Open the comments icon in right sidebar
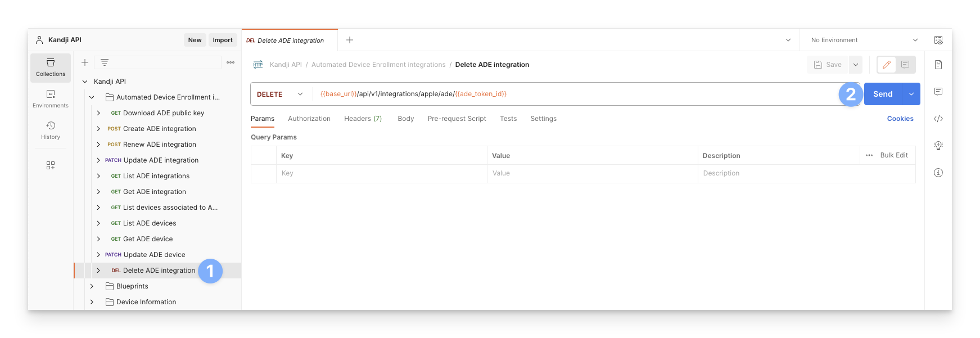This screenshot has height=338, width=980. coord(938,91)
